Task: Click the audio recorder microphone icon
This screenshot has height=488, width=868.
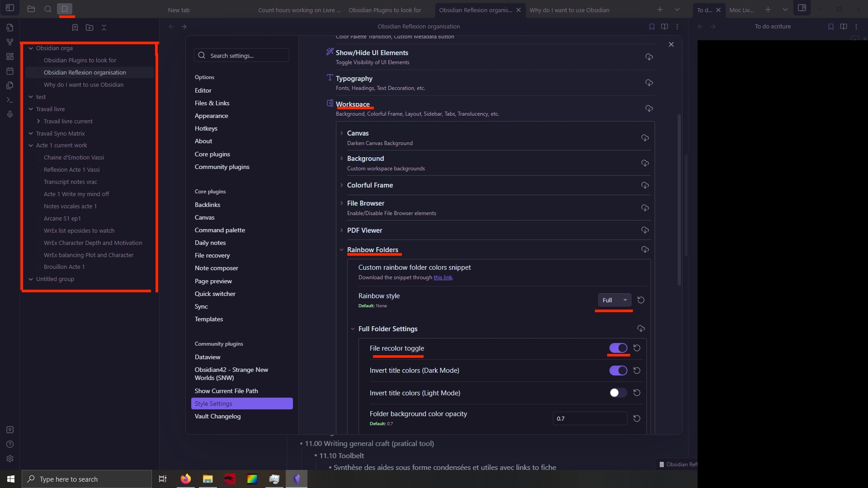Action: [10, 114]
